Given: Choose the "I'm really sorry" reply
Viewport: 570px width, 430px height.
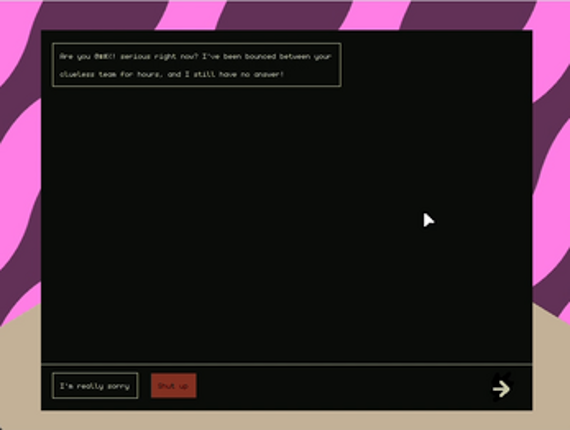Looking at the screenshot, I should pos(95,386).
